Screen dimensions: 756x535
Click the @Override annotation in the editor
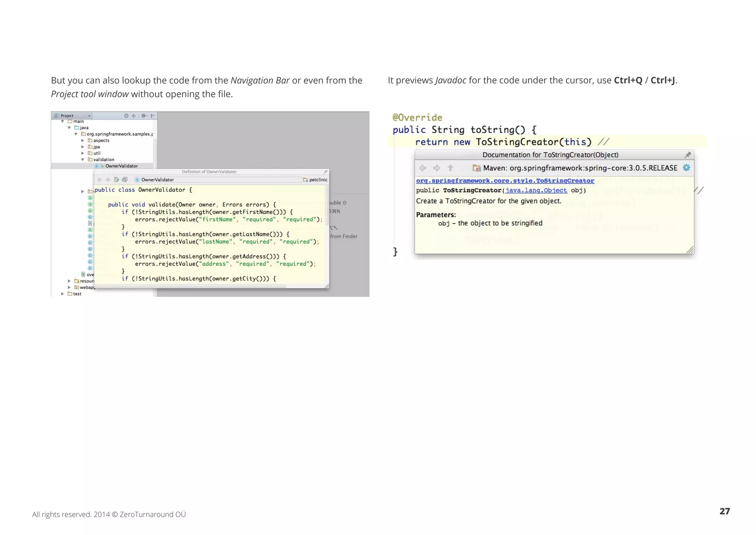click(417, 117)
